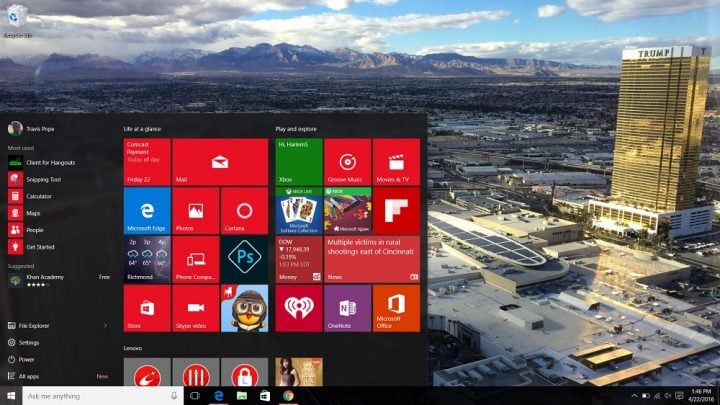Viewport: 720px width, 405px height.
Task: Launch the iHeartRadio tile
Action: [x=298, y=308]
